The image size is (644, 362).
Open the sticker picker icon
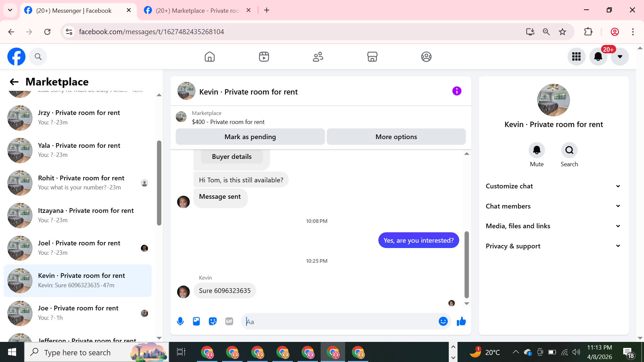pyautogui.click(x=213, y=321)
